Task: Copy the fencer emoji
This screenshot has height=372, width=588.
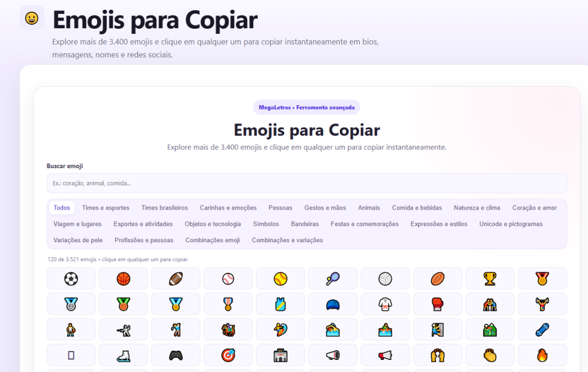Action: [x=123, y=330]
